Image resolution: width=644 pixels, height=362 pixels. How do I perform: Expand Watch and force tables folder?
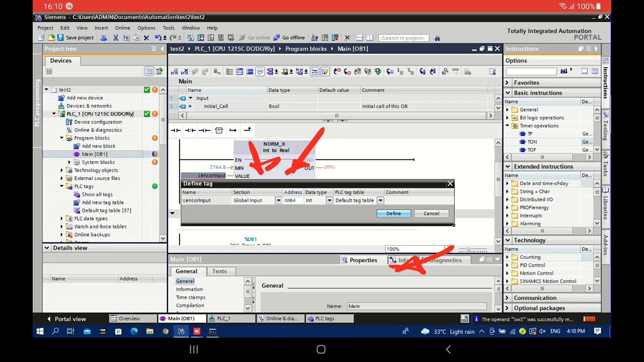click(x=62, y=226)
